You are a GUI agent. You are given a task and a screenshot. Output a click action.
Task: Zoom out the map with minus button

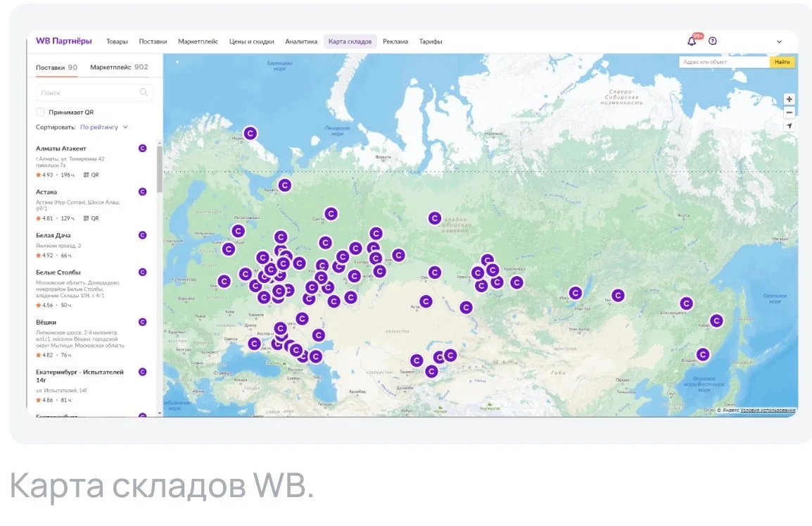coord(789,113)
